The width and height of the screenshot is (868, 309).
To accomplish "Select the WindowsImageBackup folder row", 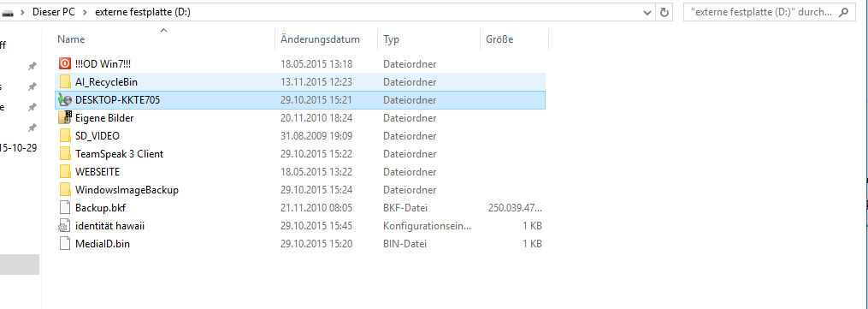I will (x=300, y=190).
